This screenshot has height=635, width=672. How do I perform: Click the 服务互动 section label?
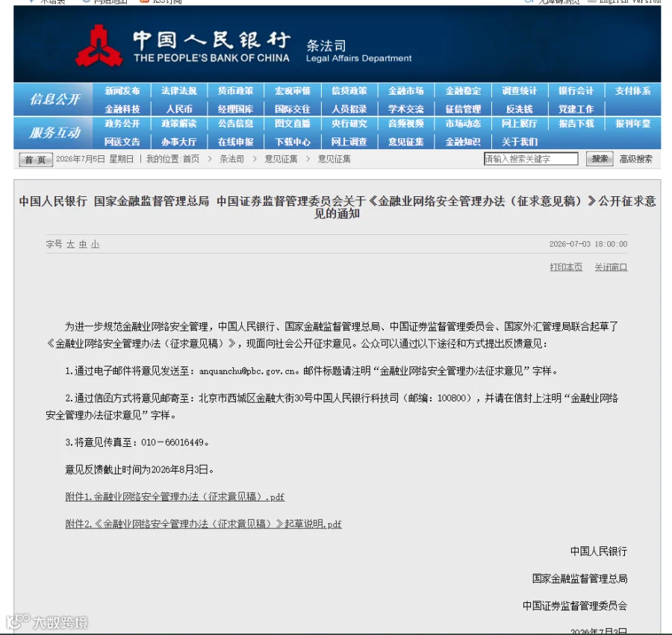(x=55, y=133)
